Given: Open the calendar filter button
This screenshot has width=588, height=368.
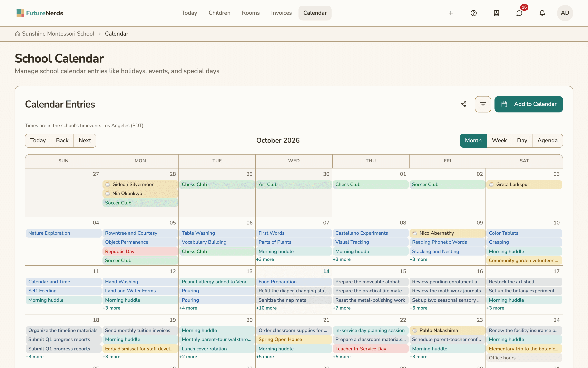Looking at the screenshot, I should pos(483,104).
